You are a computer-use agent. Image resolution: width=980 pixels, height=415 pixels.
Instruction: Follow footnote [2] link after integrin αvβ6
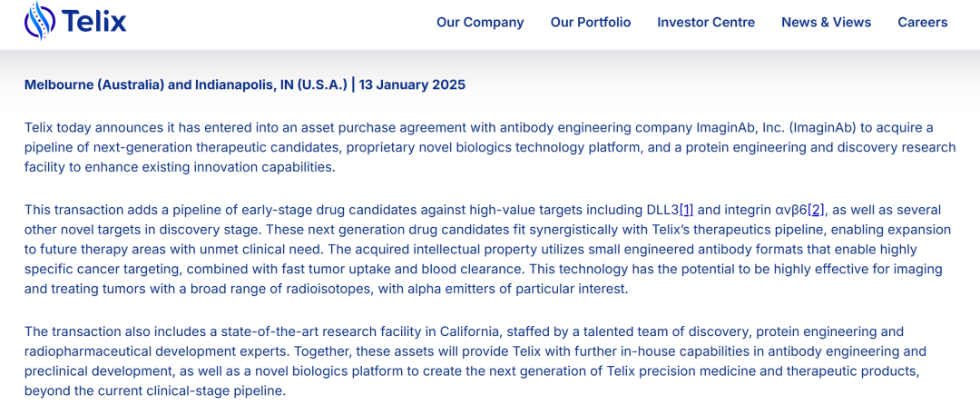tap(817, 210)
